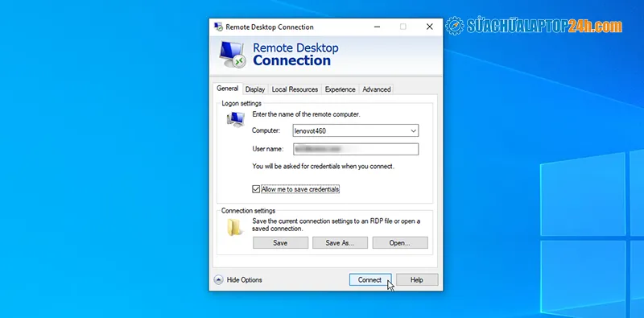
Task: Click the Connection settings folder icon
Action: pos(234,227)
